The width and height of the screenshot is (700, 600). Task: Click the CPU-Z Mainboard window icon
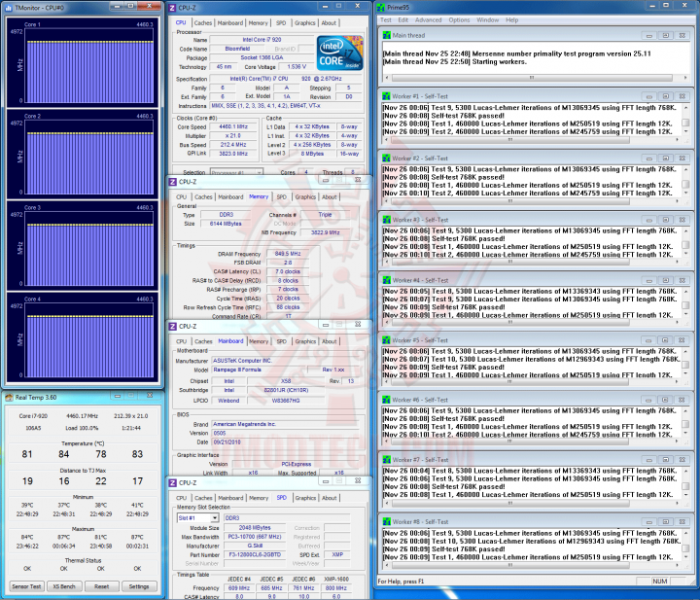tap(173, 327)
